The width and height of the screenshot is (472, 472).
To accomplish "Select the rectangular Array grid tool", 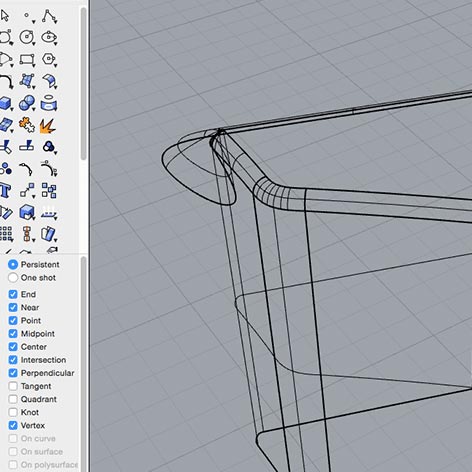I will click(6, 234).
